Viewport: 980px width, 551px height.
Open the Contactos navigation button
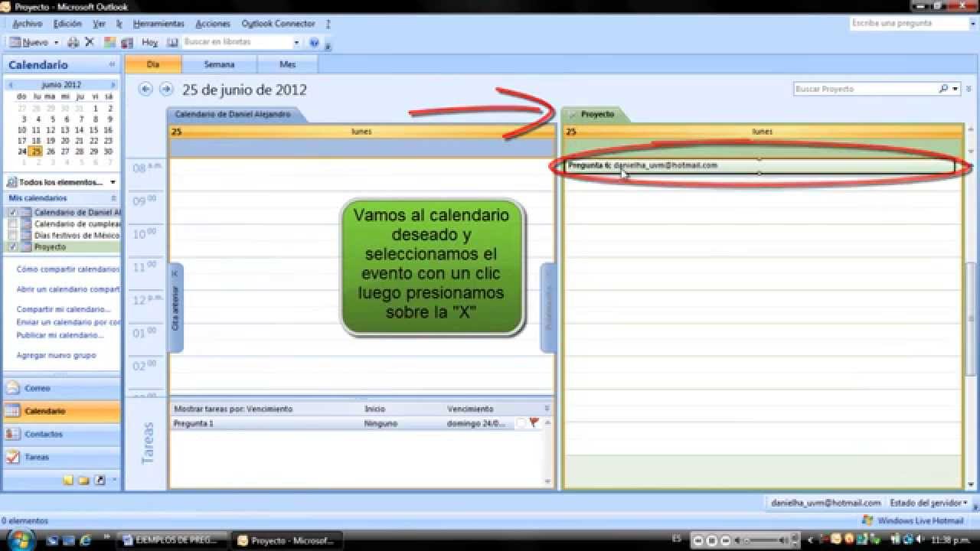click(x=61, y=434)
